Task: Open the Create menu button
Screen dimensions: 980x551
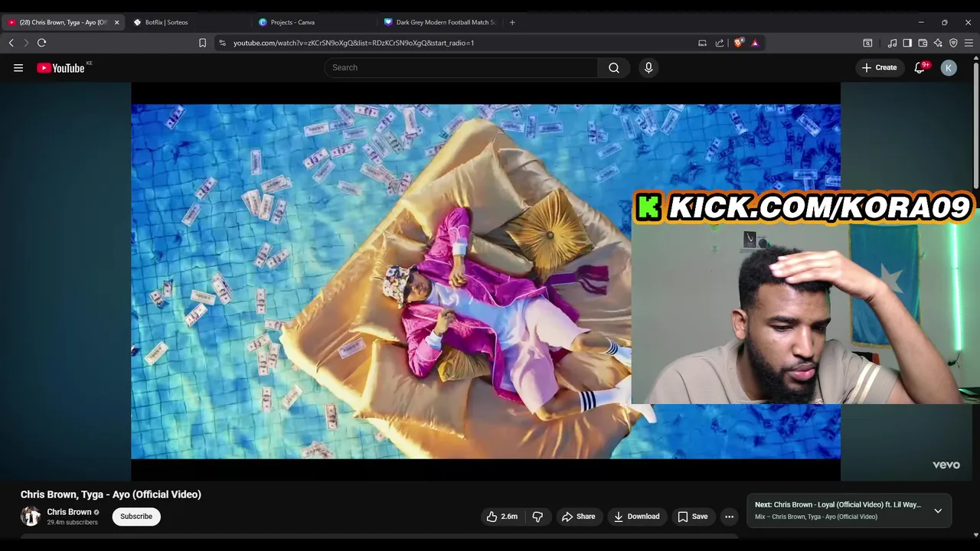Action: 879,68
